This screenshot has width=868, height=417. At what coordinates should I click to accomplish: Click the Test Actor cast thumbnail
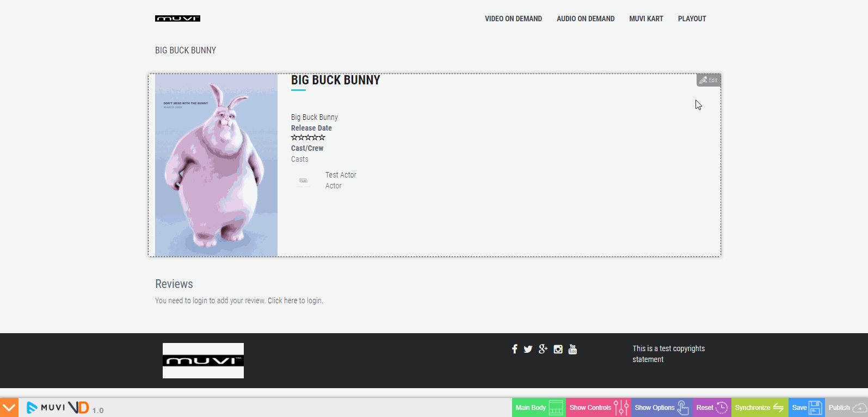click(x=303, y=180)
